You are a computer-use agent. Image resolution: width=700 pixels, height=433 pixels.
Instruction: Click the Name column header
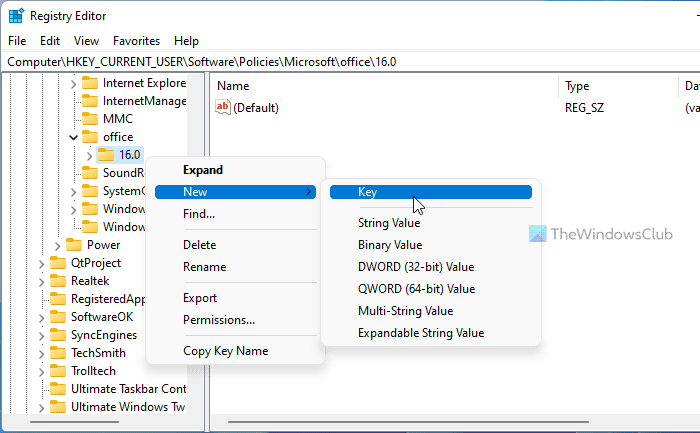coord(384,86)
